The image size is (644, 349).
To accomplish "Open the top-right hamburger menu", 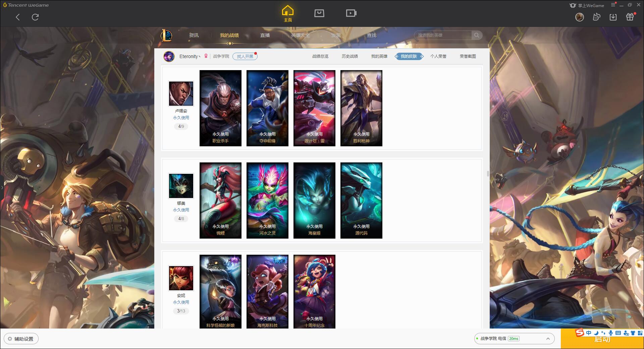I will [x=613, y=5].
